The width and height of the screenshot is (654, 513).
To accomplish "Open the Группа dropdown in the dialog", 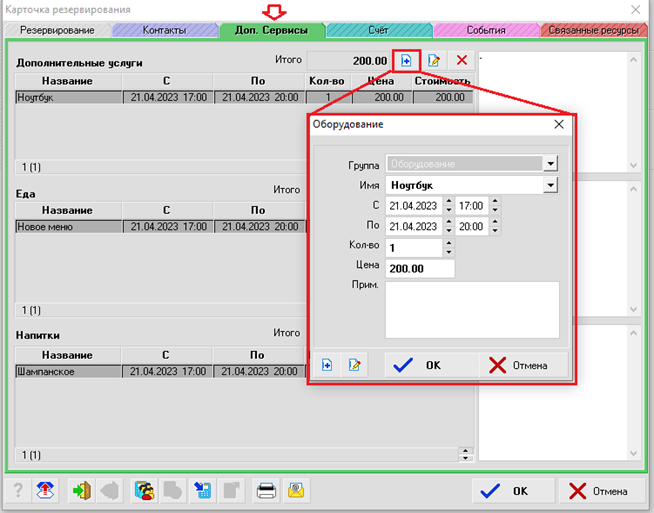I will [550, 164].
